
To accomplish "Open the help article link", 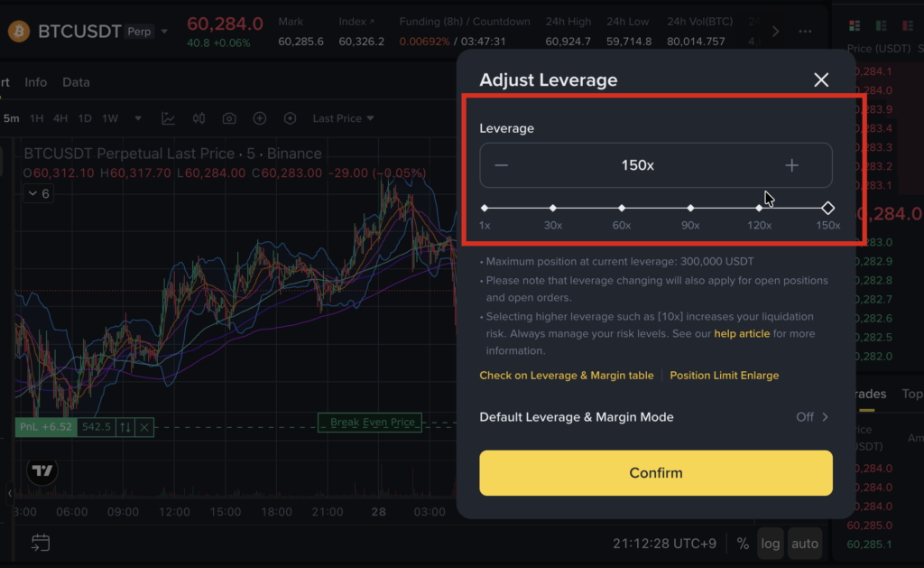I will [x=742, y=334].
